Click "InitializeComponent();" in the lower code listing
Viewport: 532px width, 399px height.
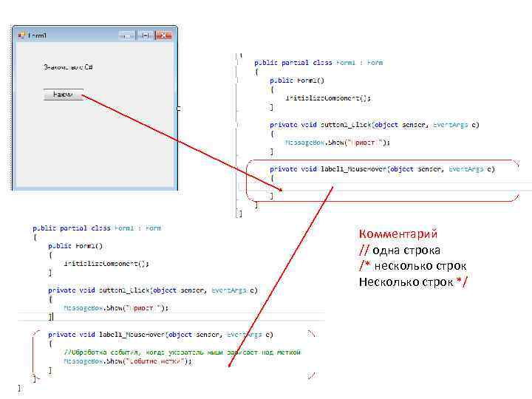pos(106,264)
